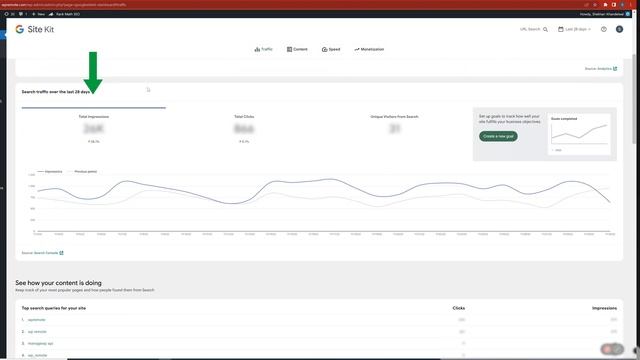
Task: Open comments icon in admin bar
Action: [23, 14]
